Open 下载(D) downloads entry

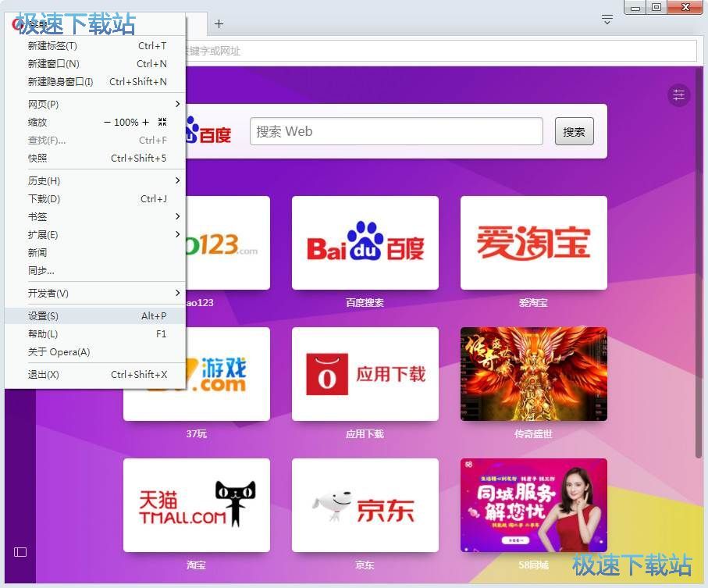[x=94, y=199]
